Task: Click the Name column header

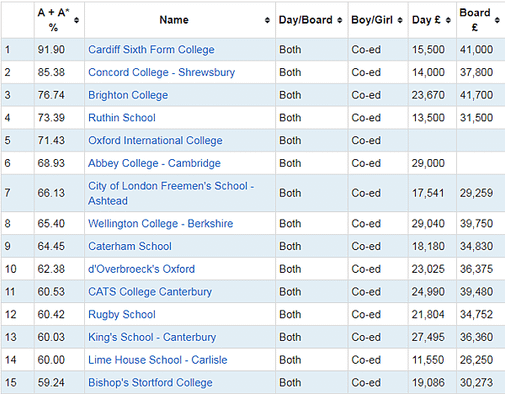Action: (x=174, y=20)
